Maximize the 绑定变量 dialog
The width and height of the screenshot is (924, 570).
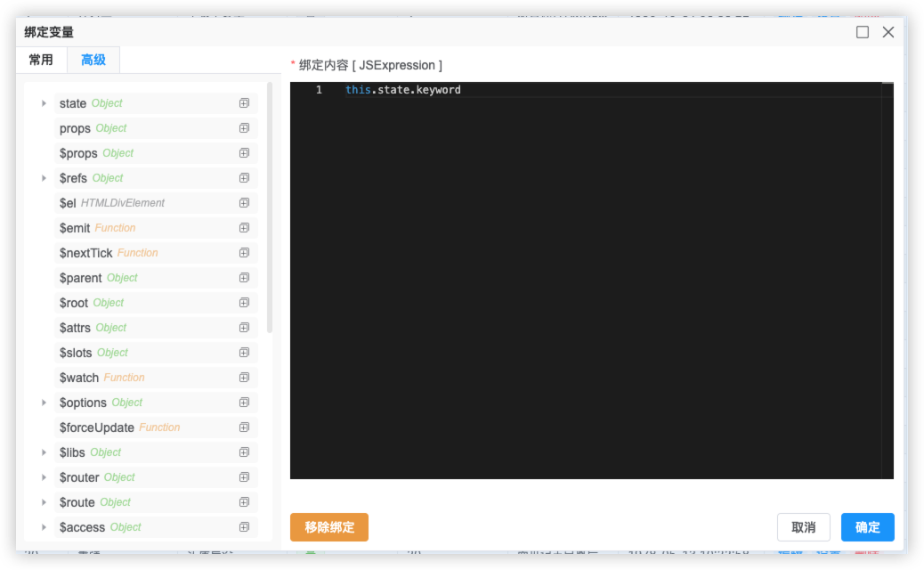click(862, 32)
